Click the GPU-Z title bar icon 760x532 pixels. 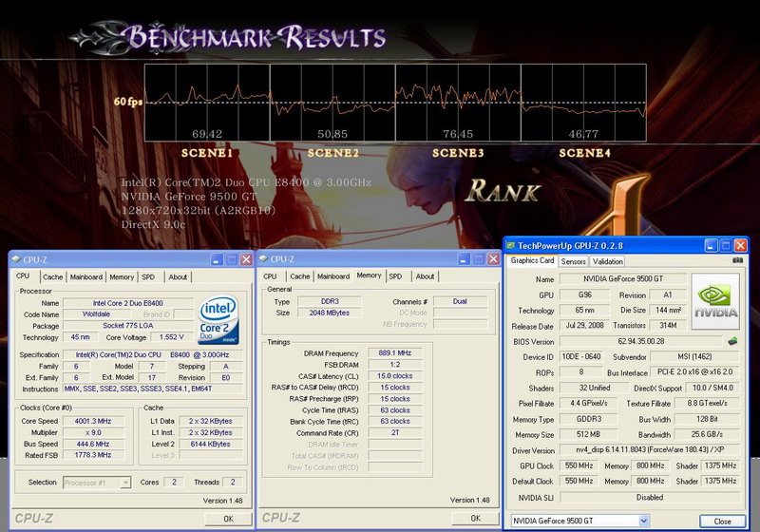511,246
